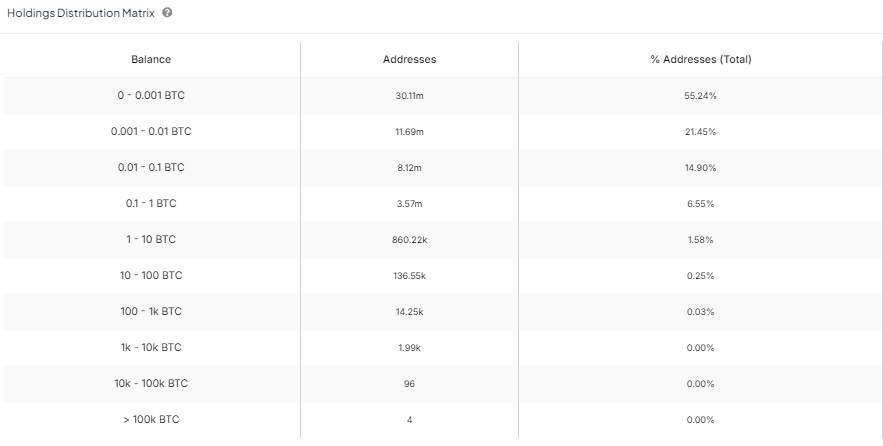883x446 pixels.
Task: Select the Addresses column header
Action: click(x=409, y=60)
